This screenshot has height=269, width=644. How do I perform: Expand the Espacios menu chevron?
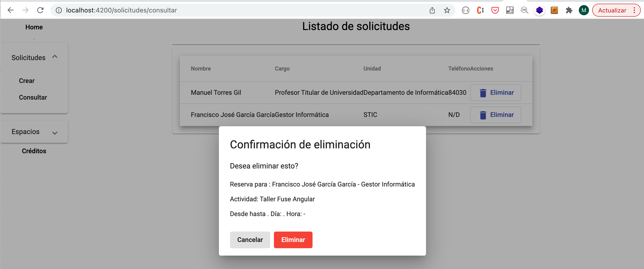click(x=55, y=133)
